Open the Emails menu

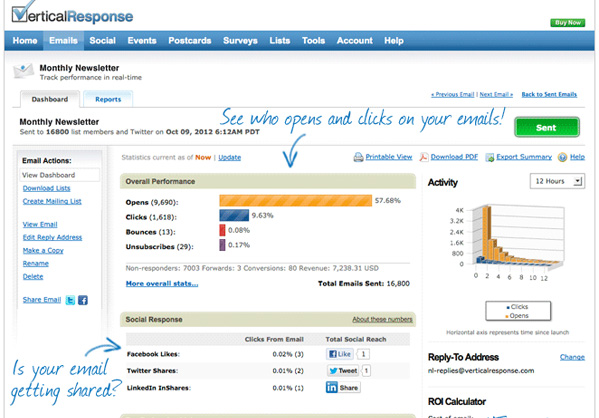click(63, 41)
